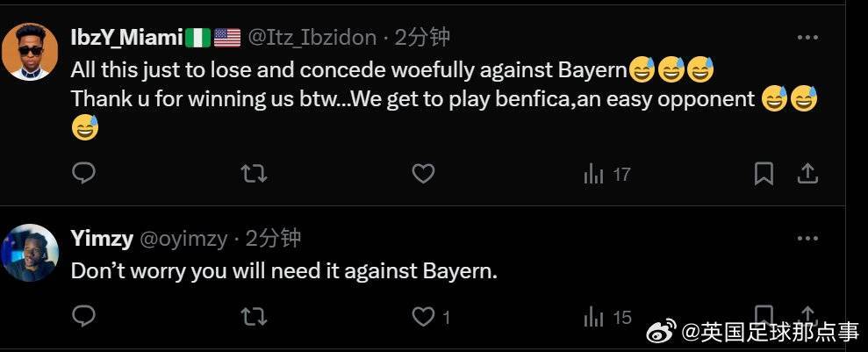View analytics showing 15 views
The image size is (868, 352).
click(x=607, y=316)
